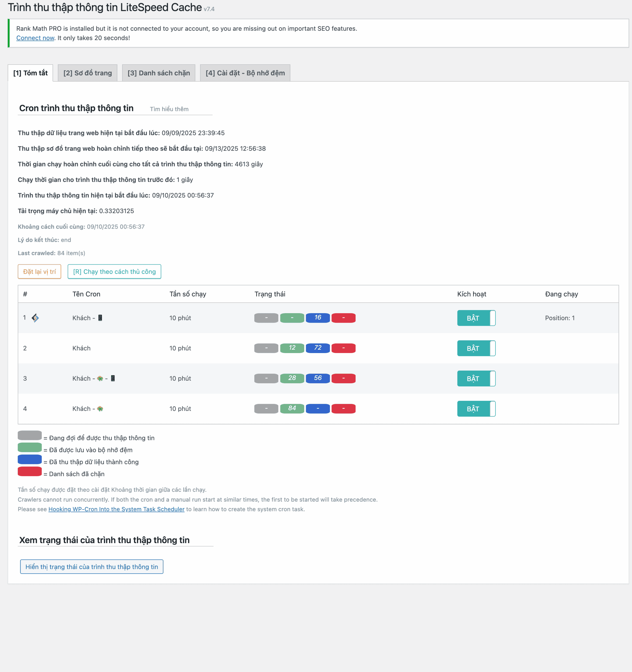Click the mobile phone icon in cron row 1
The height and width of the screenshot is (672, 632).
100,318
